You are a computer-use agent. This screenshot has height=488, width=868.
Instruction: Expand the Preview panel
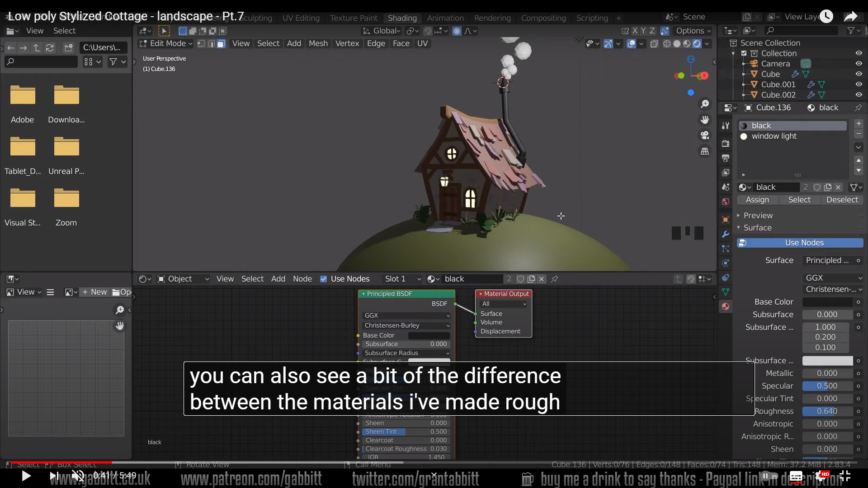click(758, 216)
